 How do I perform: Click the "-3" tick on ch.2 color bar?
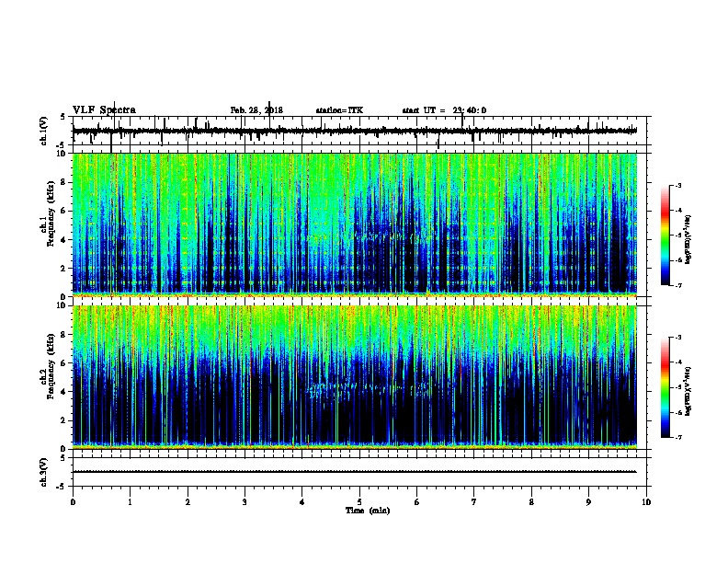(x=678, y=338)
